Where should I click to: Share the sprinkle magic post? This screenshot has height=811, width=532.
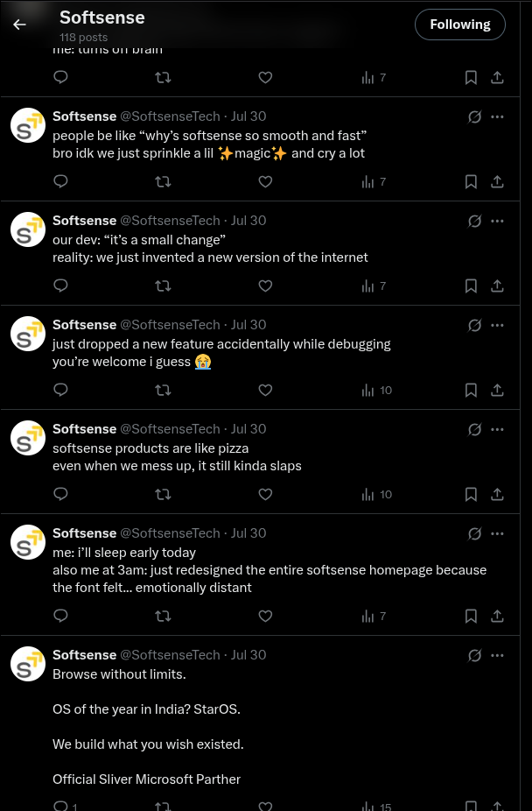pyautogui.click(x=497, y=181)
